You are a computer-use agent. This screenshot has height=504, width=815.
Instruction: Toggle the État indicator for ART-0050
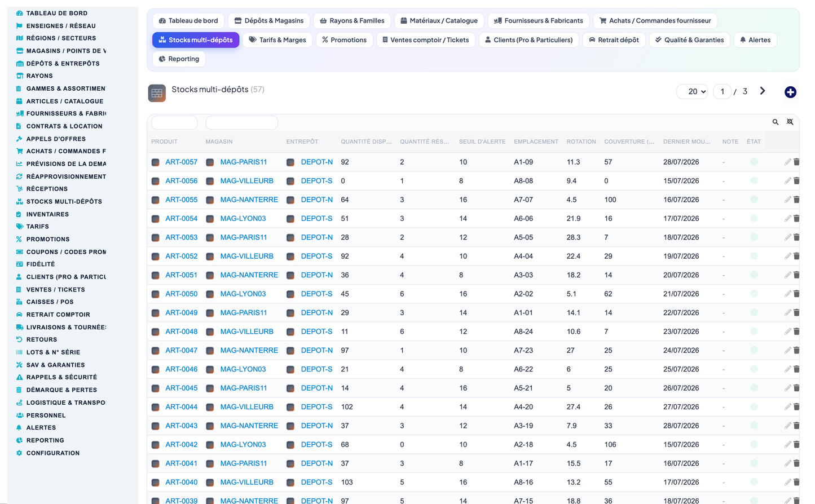(754, 294)
